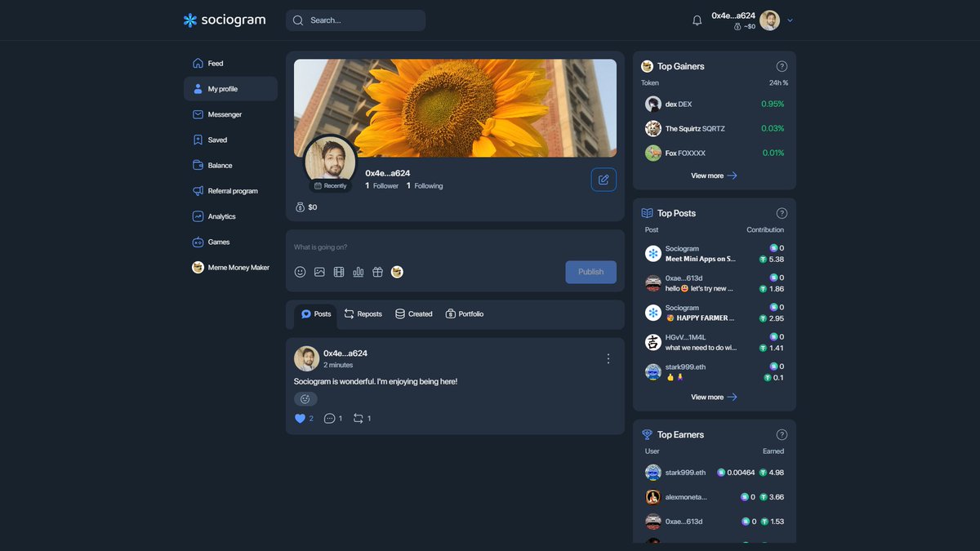
Task: Open Top Posts help question mark
Action: [782, 213]
